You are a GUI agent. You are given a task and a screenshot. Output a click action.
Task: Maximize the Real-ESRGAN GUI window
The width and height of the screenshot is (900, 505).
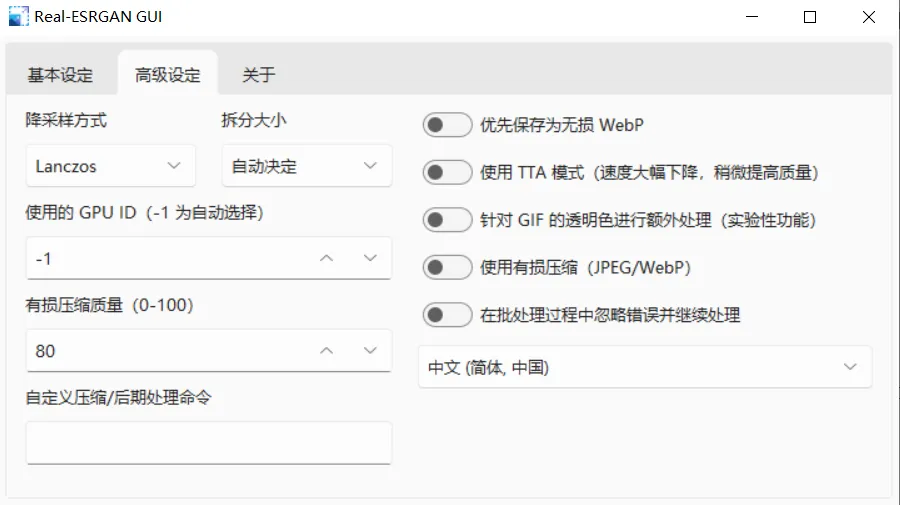pos(809,17)
